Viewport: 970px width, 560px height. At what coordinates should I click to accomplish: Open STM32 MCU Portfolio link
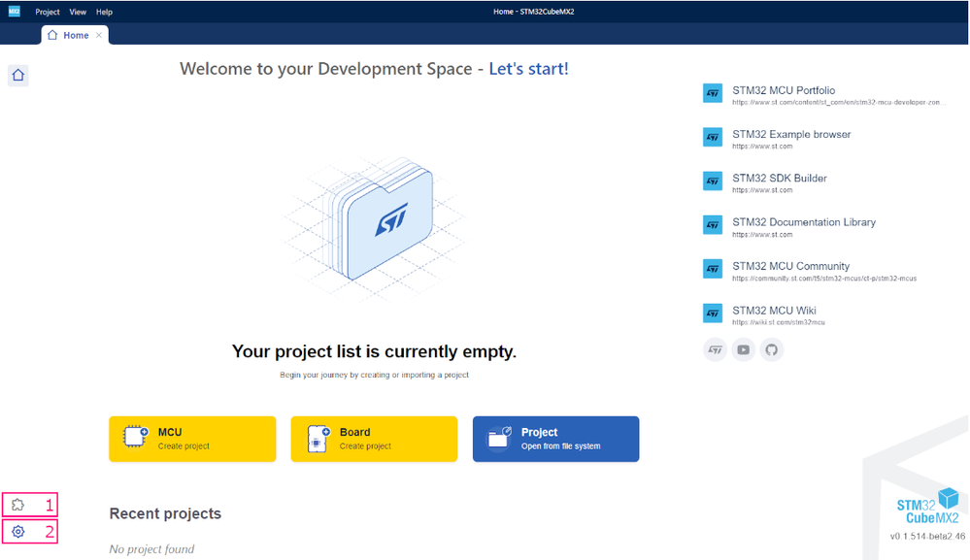tap(784, 90)
